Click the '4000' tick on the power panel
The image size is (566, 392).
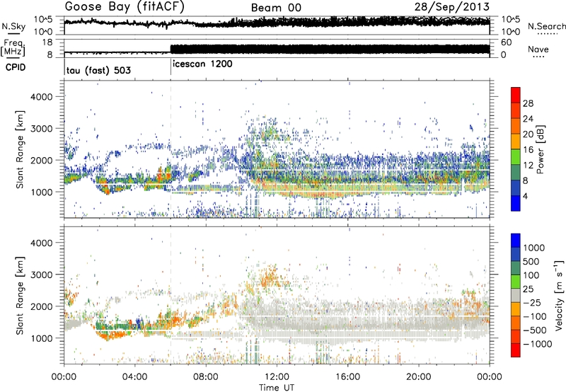click(x=42, y=97)
